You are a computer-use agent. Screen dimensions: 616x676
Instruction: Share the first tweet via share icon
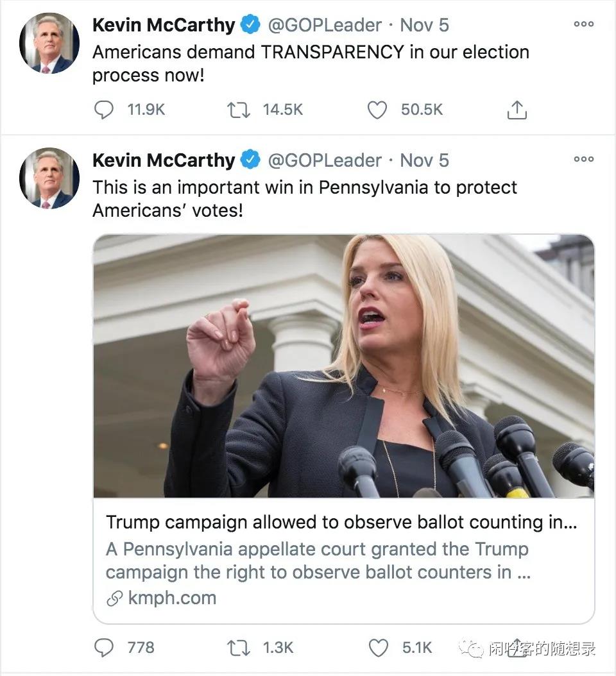(x=517, y=110)
